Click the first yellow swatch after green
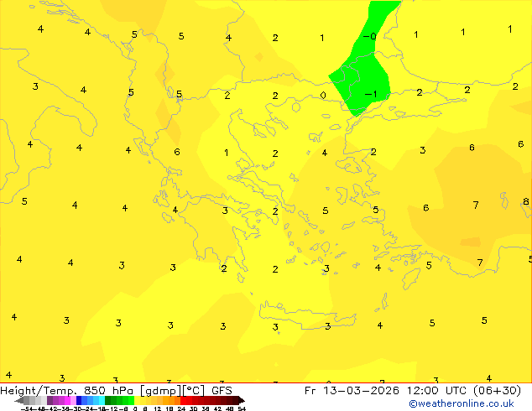 click(x=137, y=400)
